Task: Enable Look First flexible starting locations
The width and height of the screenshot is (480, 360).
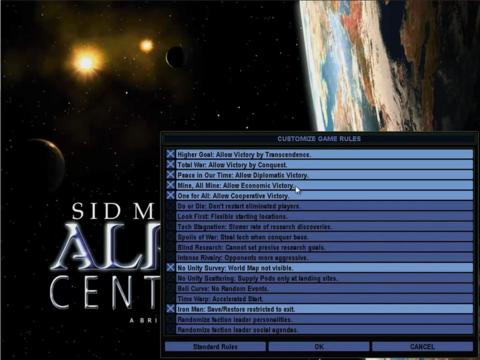Action: (x=319, y=216)
